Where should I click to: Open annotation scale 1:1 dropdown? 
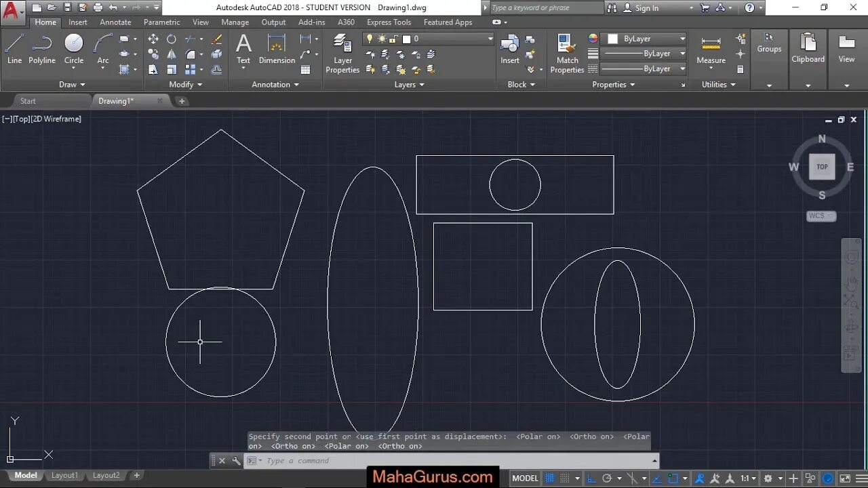[748, 478]
